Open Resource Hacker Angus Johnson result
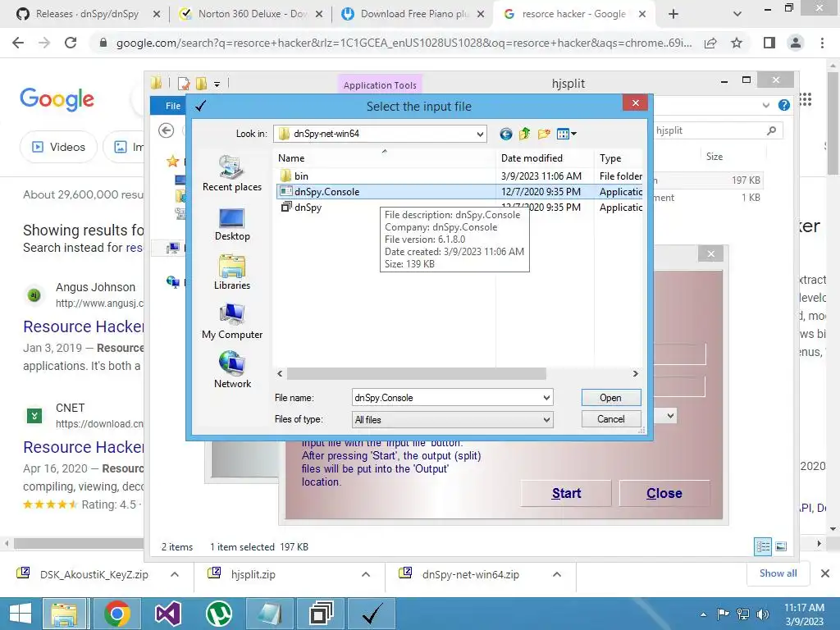This screenshot has height=630, width=840. pyautogui.click(x=83, y=326)
